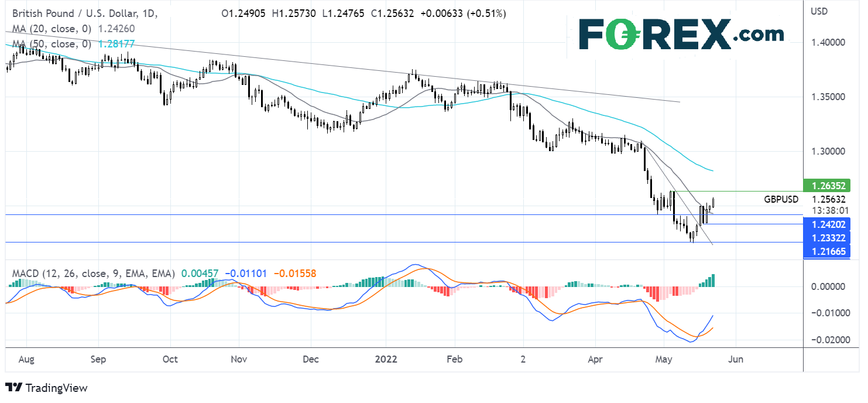
Task: Click the TradingView logo icon
Action: pos(13,388)
